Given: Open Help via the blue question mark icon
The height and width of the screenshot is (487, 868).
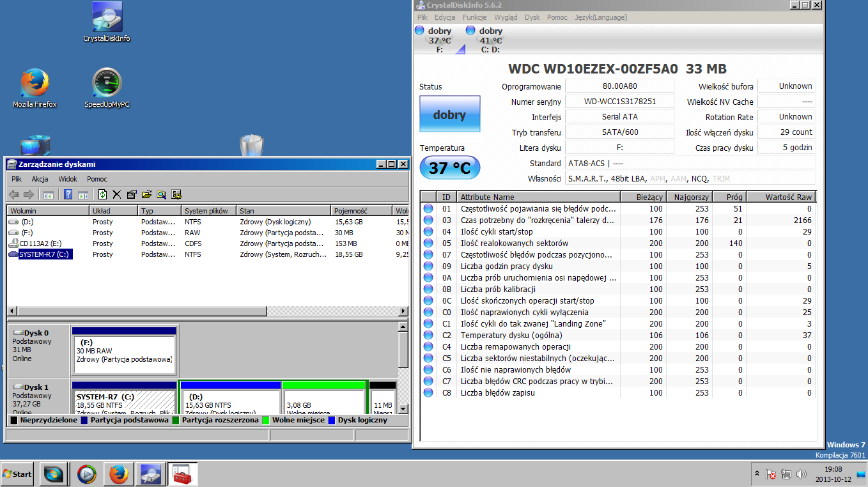Looking at the screenshot, I should pyautogui.click(x=68, y=194).
